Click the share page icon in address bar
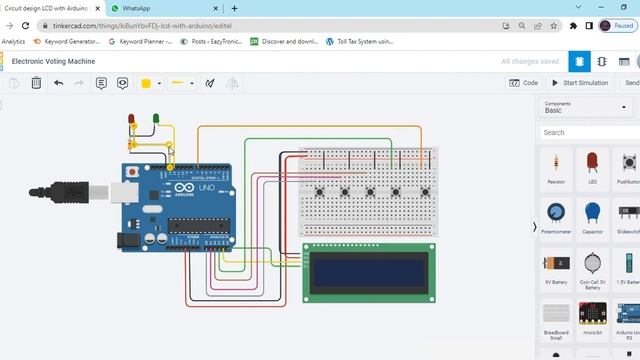 [538, 26]
